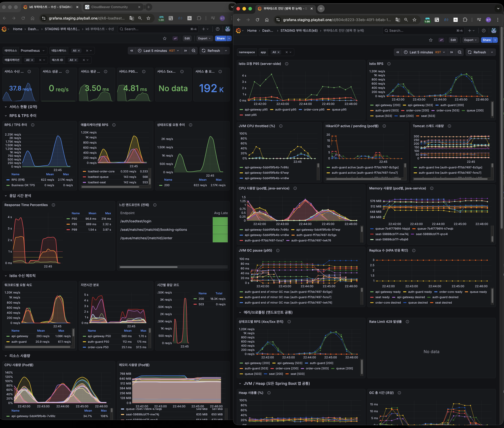The width and height of the screenshot is (504, 428).
Task: Click Refresh button in left dashboard
Action: click(211, 51)
